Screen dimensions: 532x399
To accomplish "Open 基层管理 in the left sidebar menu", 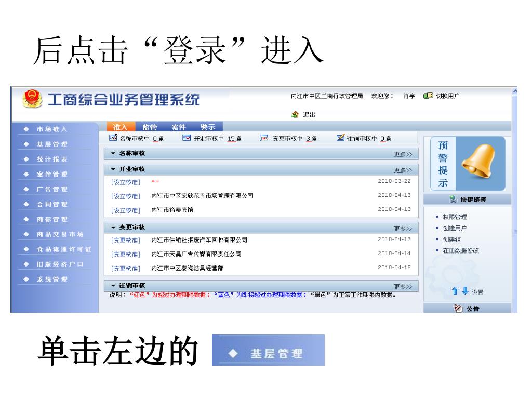I will coord(52,144).
